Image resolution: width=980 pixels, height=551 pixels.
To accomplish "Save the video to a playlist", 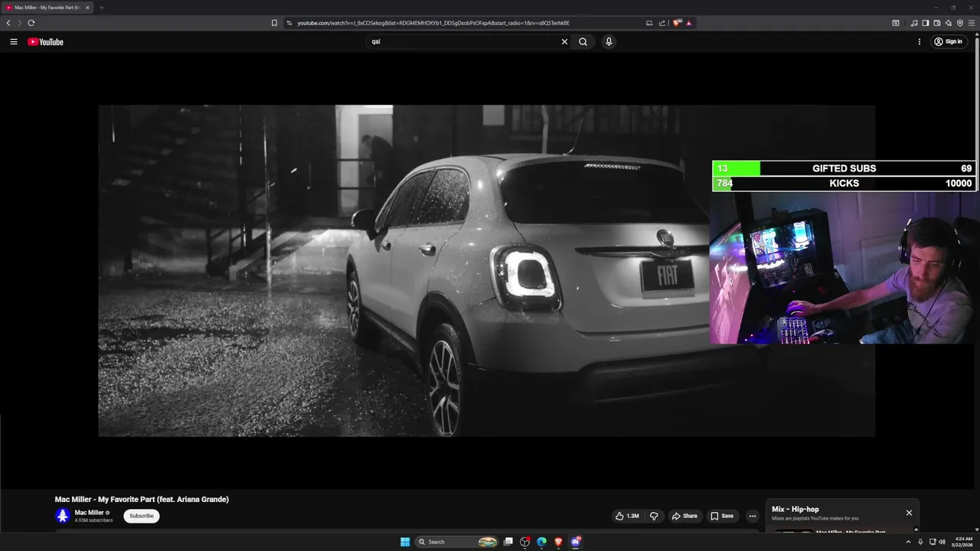I will coord(721,516).
